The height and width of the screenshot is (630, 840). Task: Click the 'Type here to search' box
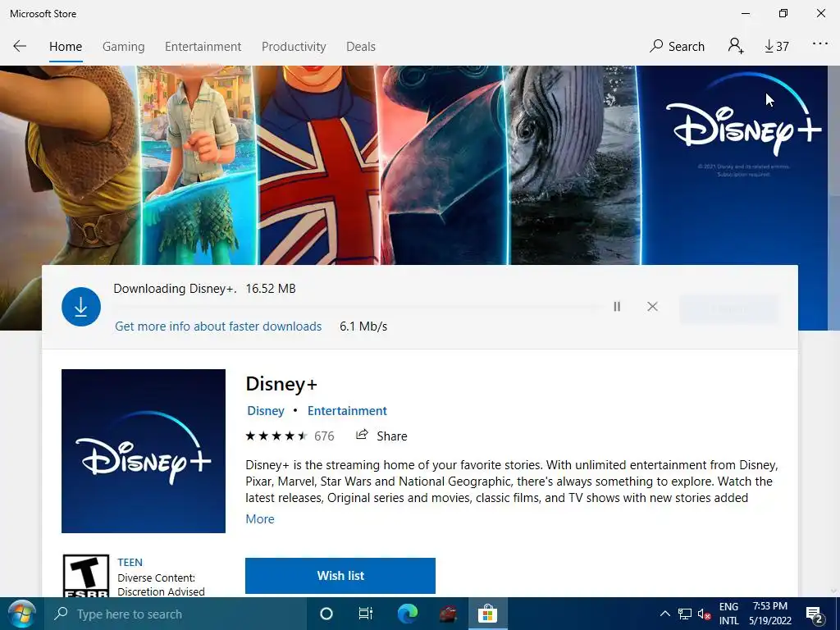point(176,614)
